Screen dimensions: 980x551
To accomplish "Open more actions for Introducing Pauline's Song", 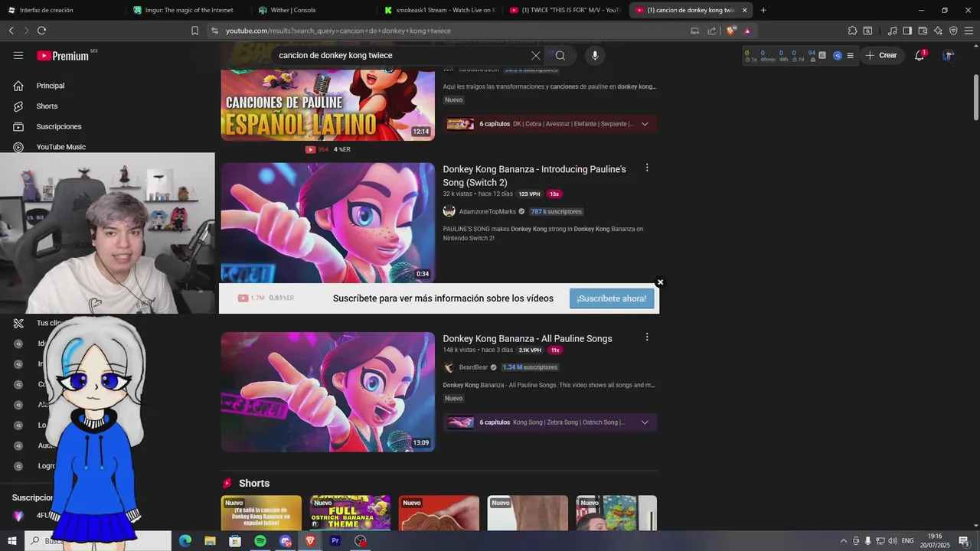I will click(647, 168).
